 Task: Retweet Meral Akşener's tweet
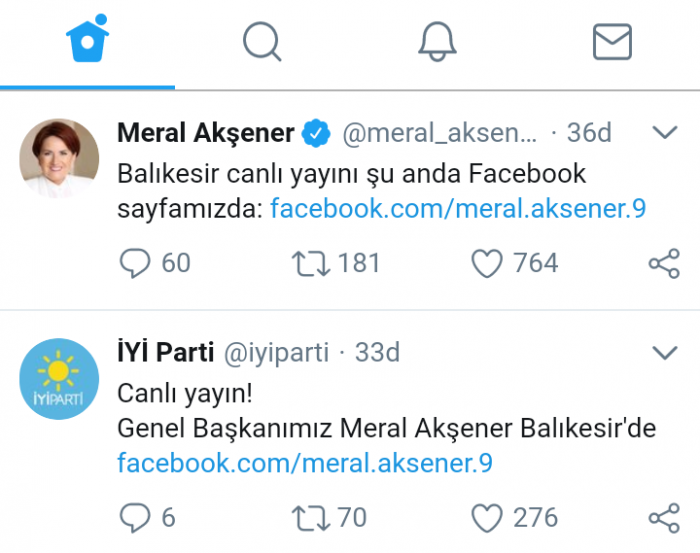(311, 263)
